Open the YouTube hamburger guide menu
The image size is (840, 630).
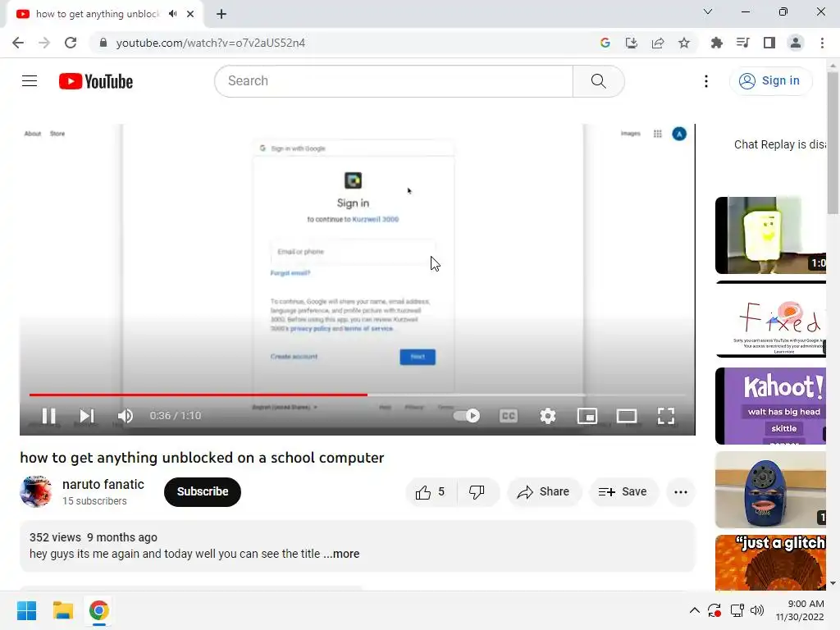(30, 81)
